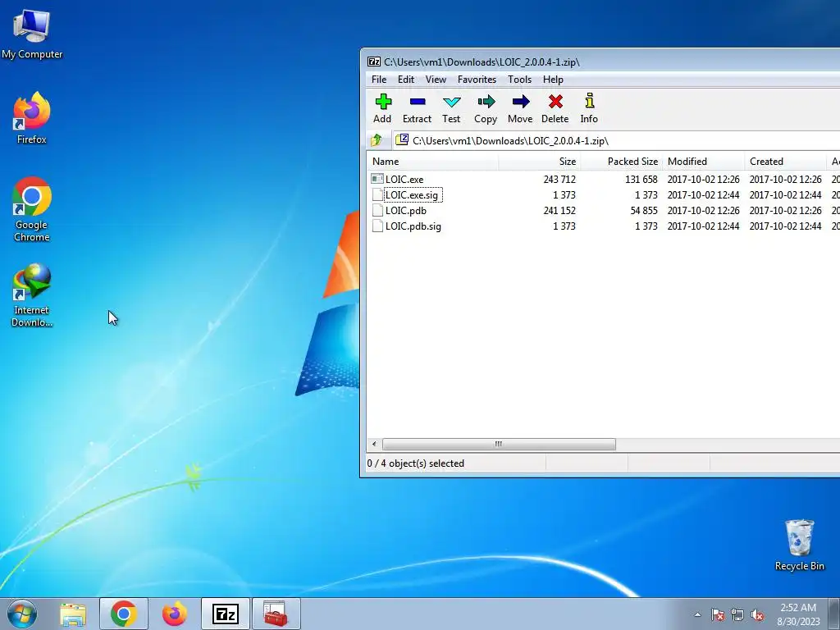This screenshot has height=630, width=840.
Task: Sort by the Modified column header
Action: click(703, 162)
